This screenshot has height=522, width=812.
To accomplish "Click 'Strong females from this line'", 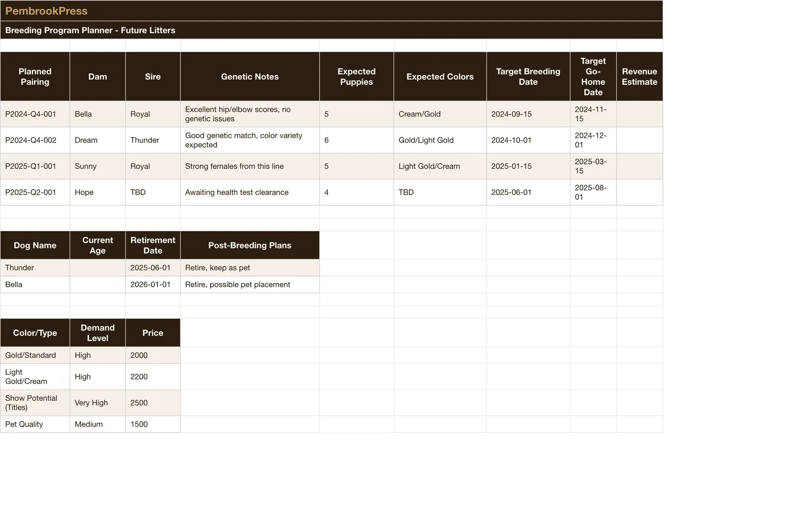I will 250,166.
